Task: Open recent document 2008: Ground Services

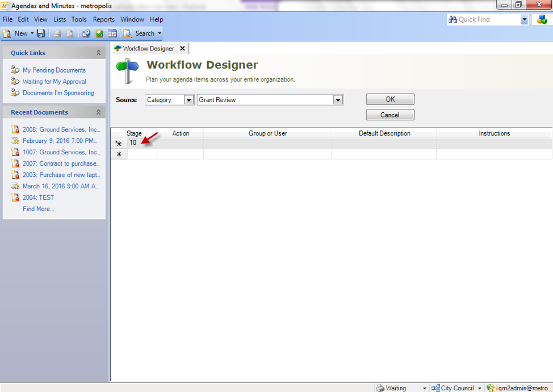Action: click(x=61, y=129)
